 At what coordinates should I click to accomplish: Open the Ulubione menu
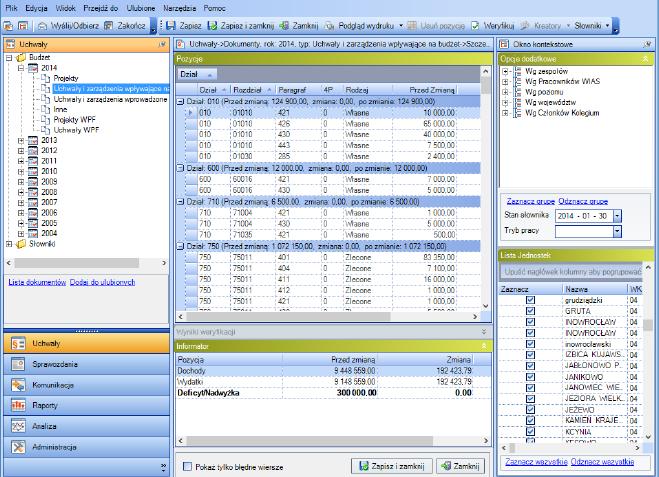[141, 8]
